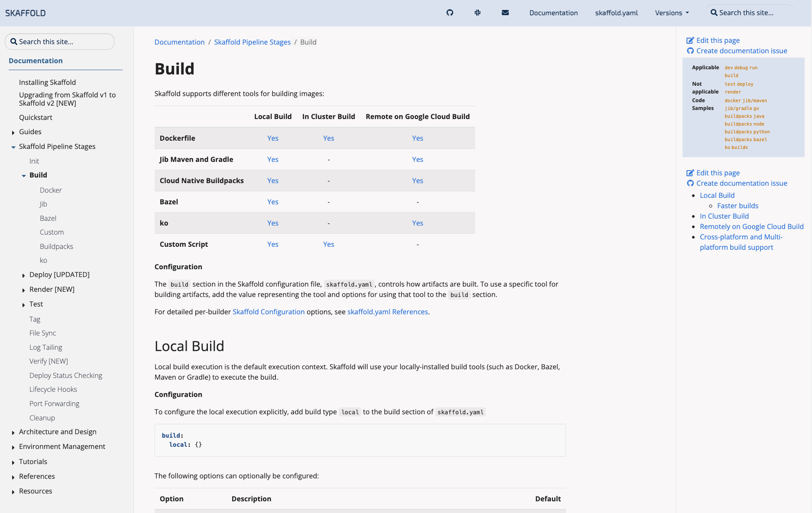
Task: Focus the sidebar Search this site field
Action: [59, 42]
